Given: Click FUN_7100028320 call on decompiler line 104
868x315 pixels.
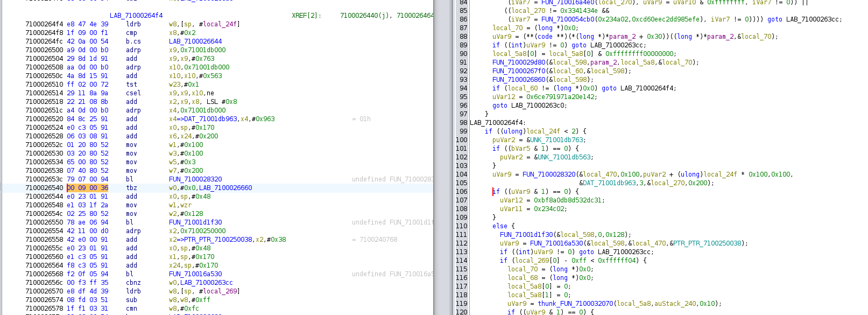Looking at the screenshot, I should (549, 174).
